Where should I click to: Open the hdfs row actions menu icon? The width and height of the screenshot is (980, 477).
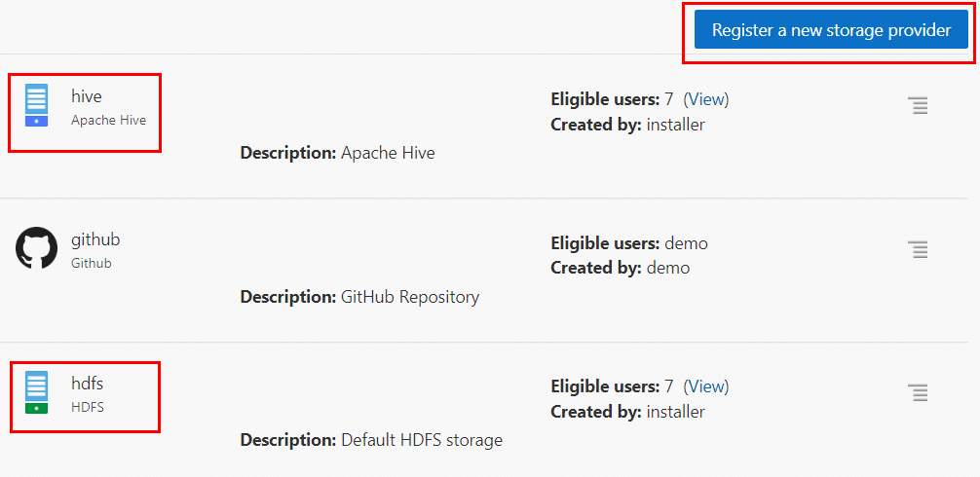[x=917, y=393]
